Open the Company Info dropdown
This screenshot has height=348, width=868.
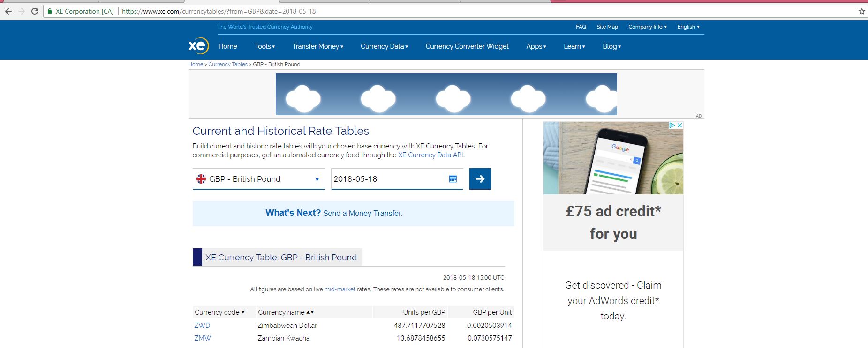tap(648, 27)
